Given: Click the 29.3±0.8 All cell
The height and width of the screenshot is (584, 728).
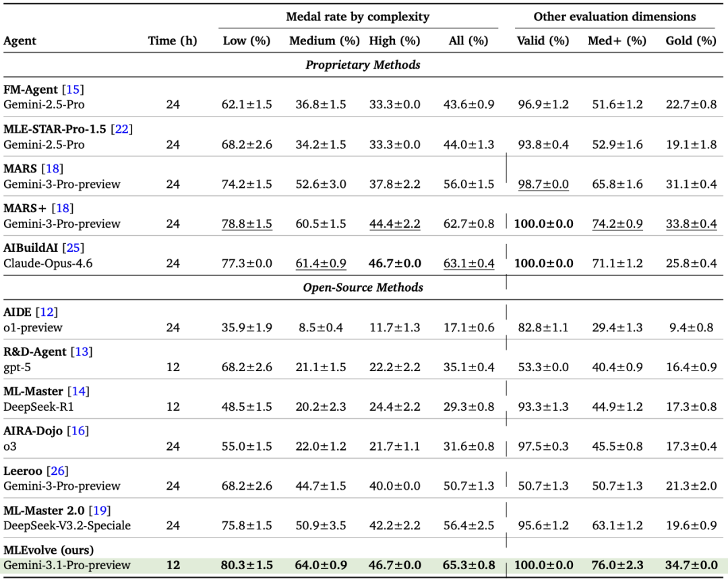Looking at the screenshot, I should 468,407.
